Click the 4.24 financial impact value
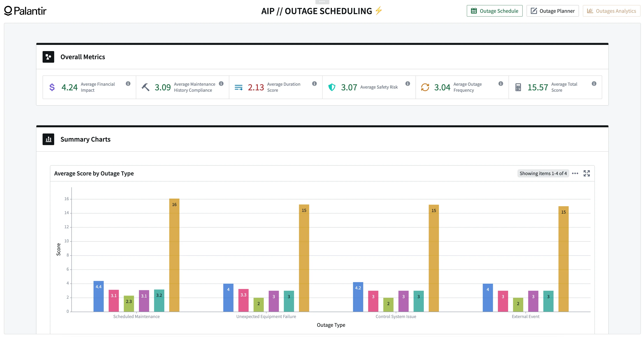The image size is (644, 337). pos(69,87)
